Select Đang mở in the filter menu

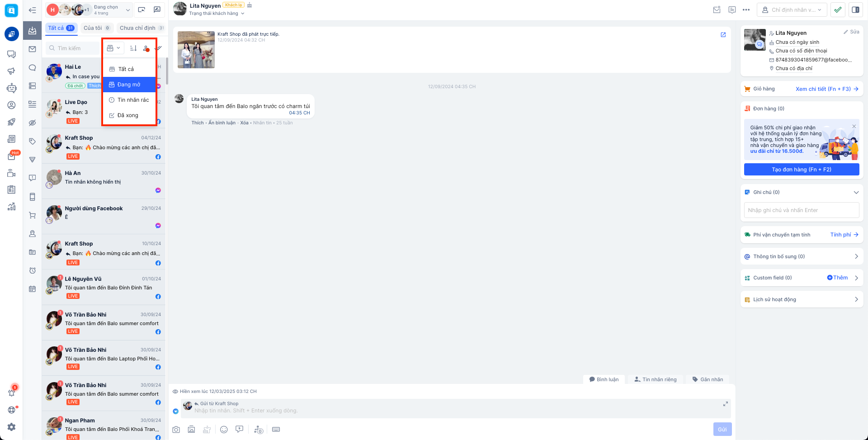point(129,85)
